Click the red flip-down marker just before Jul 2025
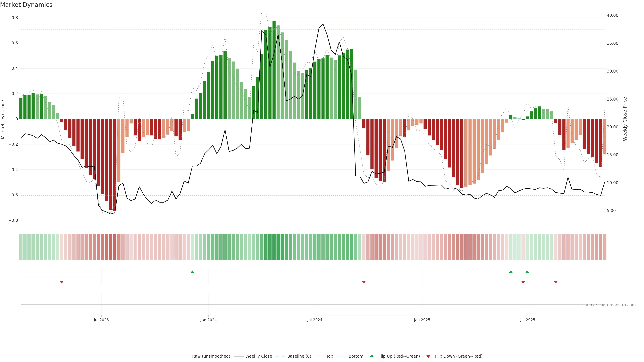The image size is (644, 362). pos(523,282)
